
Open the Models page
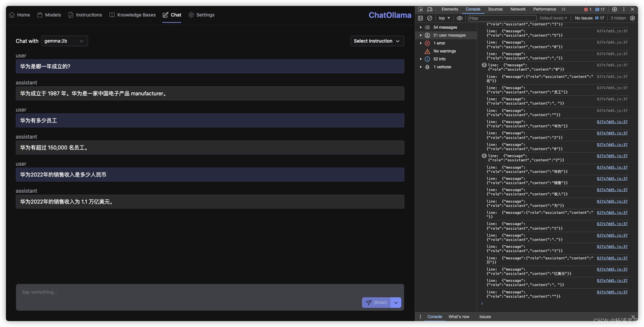[53, 15]
